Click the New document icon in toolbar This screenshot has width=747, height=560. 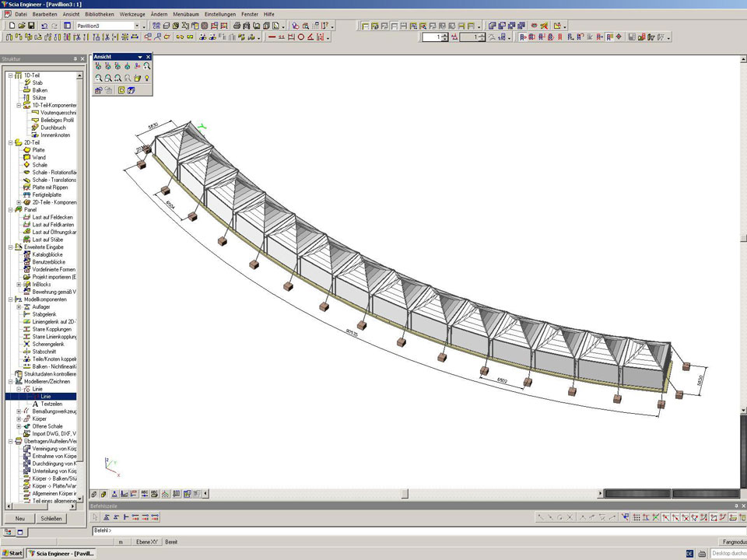12,26
